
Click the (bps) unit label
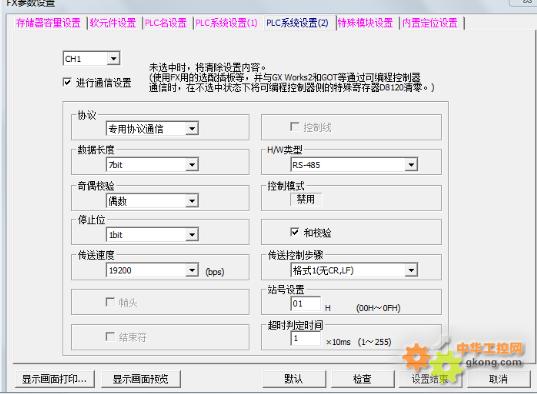tap(215, 272)
